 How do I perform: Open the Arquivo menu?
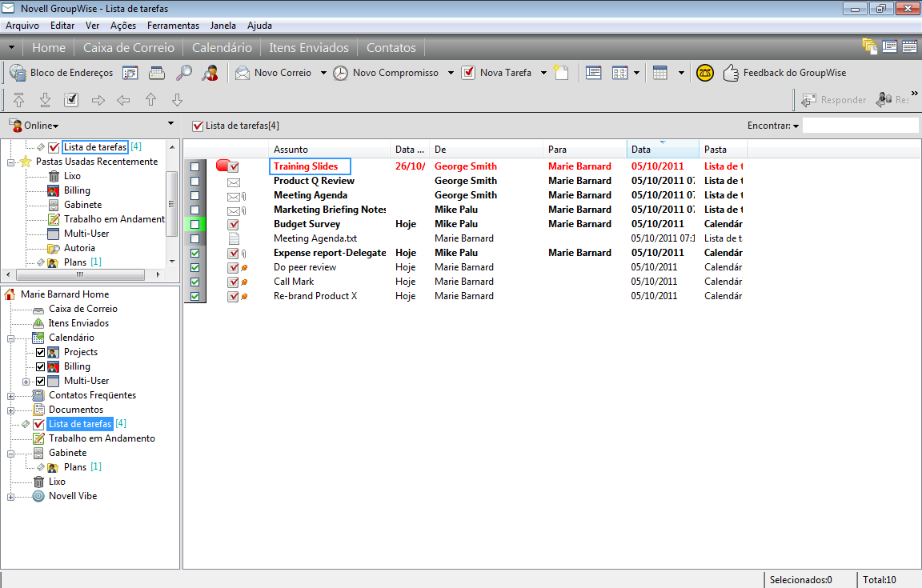pyautogui.click(x=22, y=26)
